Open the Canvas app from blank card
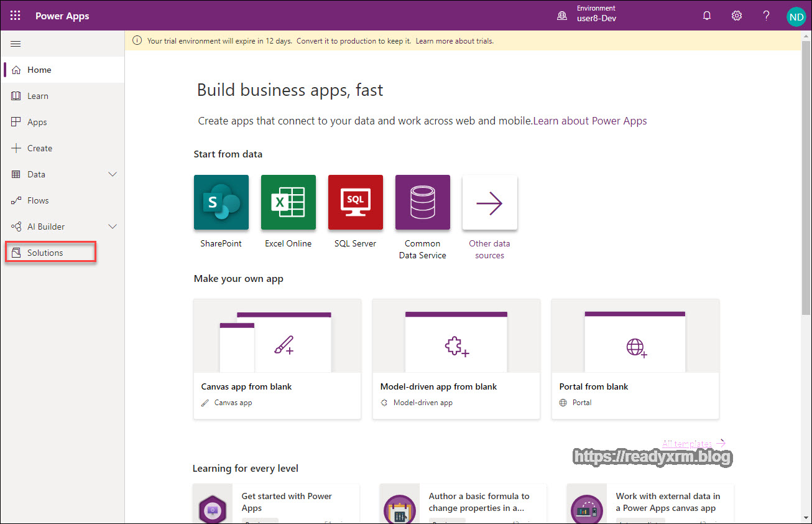Viewport: 812px width, 524px height. click(277, 359)
